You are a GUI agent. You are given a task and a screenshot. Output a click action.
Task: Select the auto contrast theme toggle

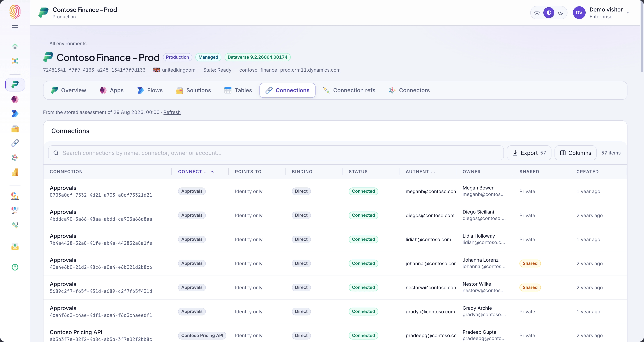tap(549, 13)
